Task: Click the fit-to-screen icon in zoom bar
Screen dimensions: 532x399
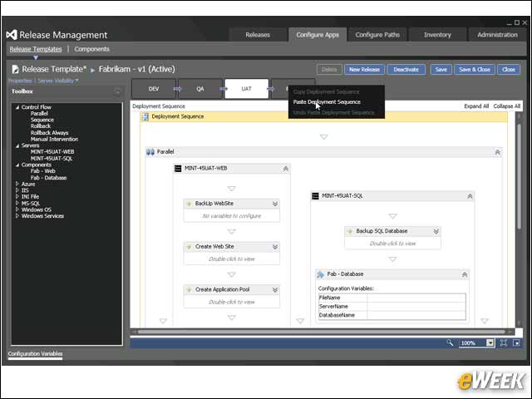Action: (504, 342)
